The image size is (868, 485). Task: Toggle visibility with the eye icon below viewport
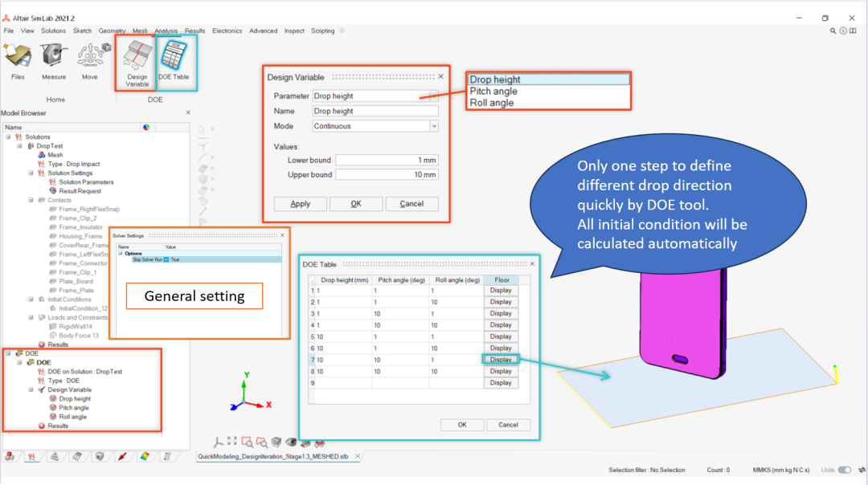click(x=292, y=442)
